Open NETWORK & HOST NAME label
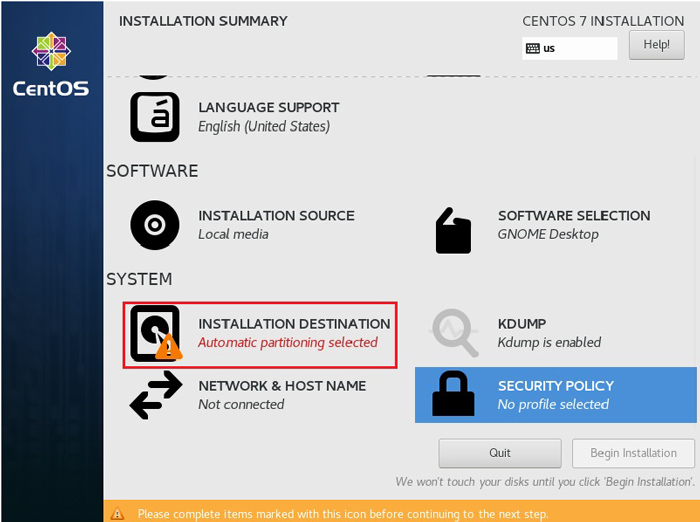This screenshot has height=522, width=700. click(x=282, y=386)
